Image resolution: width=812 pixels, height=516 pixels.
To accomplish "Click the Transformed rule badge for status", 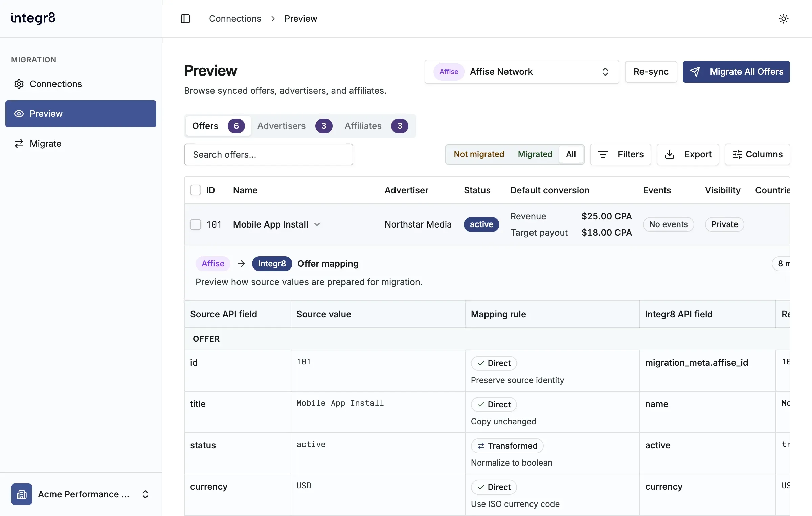I will [x=507, y=446].
